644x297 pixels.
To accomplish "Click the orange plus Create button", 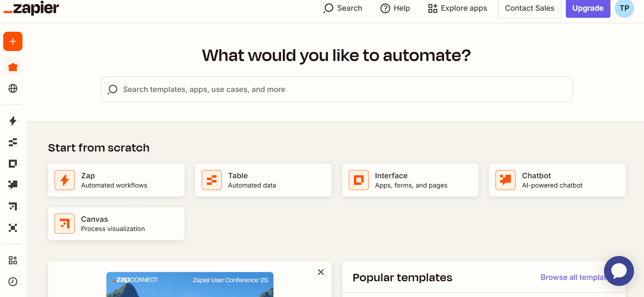I will tap(13, 41).
